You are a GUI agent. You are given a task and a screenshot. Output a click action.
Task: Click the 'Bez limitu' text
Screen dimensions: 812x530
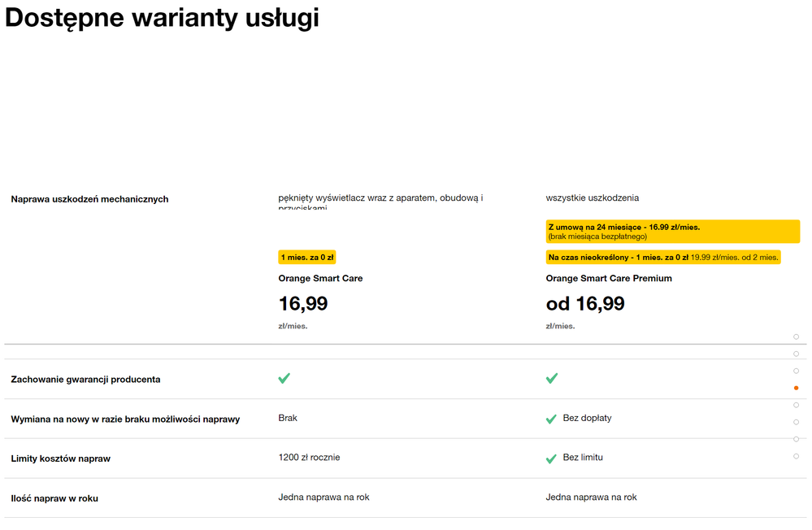[583, 458]
